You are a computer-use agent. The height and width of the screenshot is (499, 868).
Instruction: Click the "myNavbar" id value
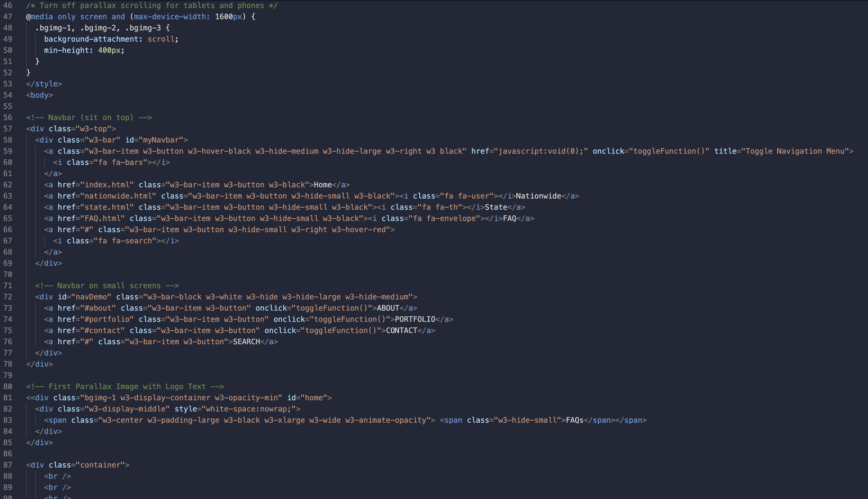(x=161, y=140)
